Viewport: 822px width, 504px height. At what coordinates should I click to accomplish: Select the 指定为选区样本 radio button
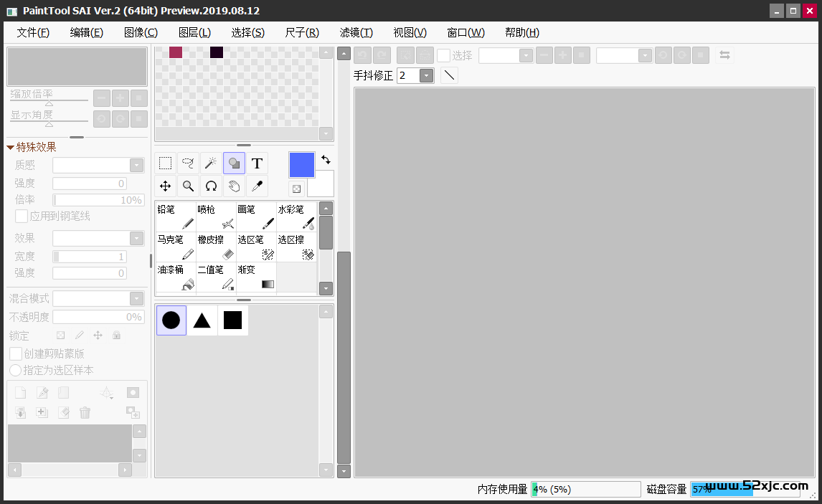16,370
